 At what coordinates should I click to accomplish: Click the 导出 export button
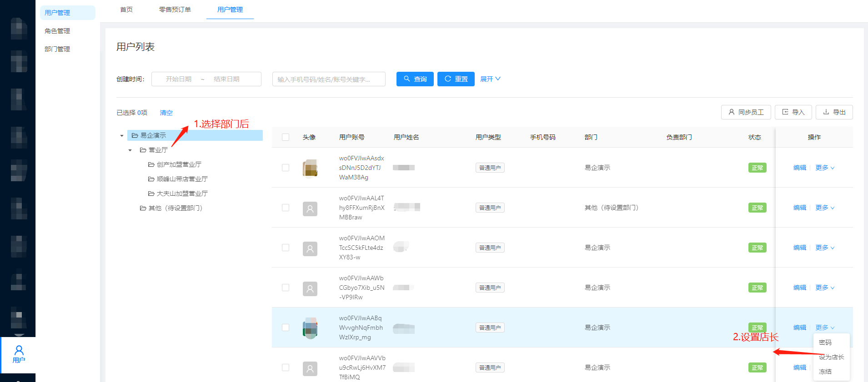834,112
